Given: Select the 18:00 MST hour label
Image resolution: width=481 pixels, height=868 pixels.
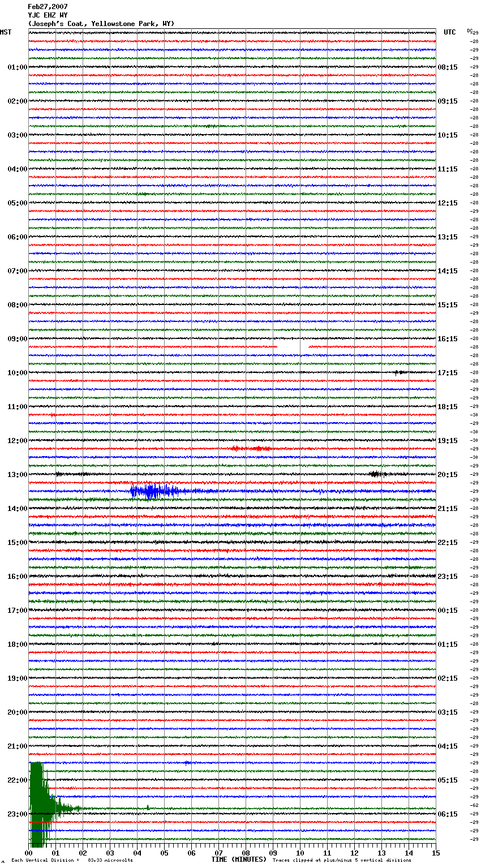Looking at the screenshot, I should click(x=18, y=644).
